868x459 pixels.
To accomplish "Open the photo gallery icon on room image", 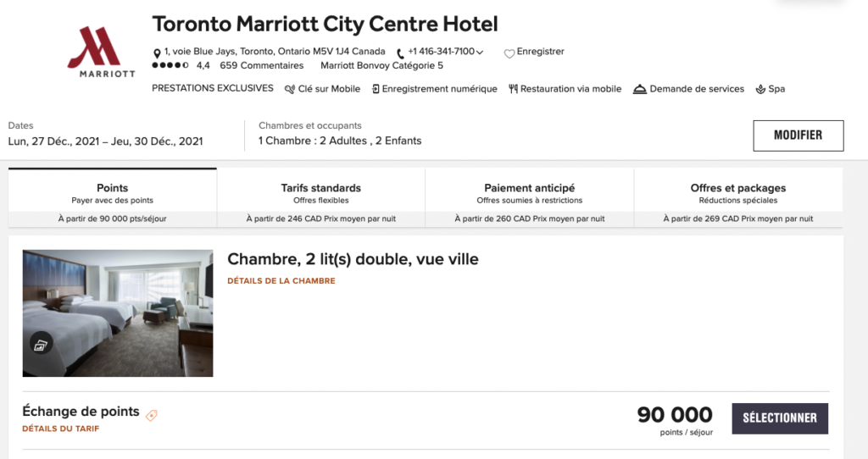I will [42, 343].
